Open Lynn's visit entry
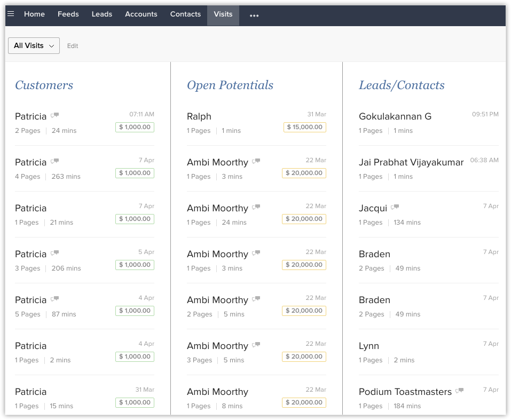 [369, 346]
